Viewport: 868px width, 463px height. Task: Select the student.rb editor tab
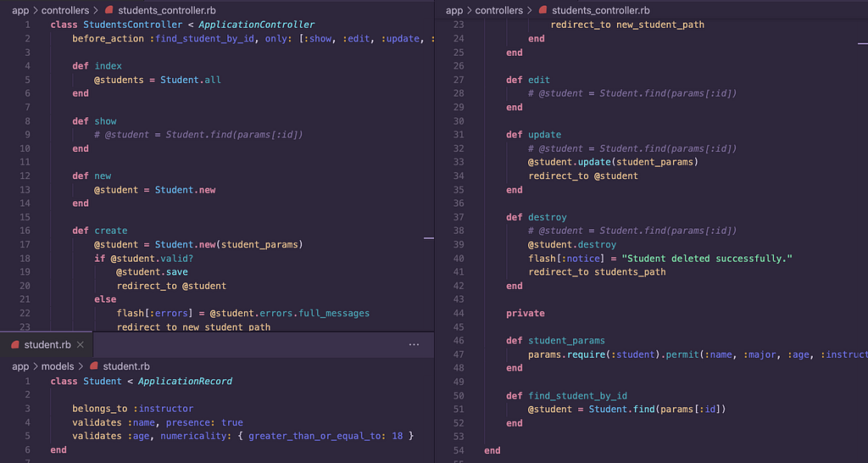47,344
